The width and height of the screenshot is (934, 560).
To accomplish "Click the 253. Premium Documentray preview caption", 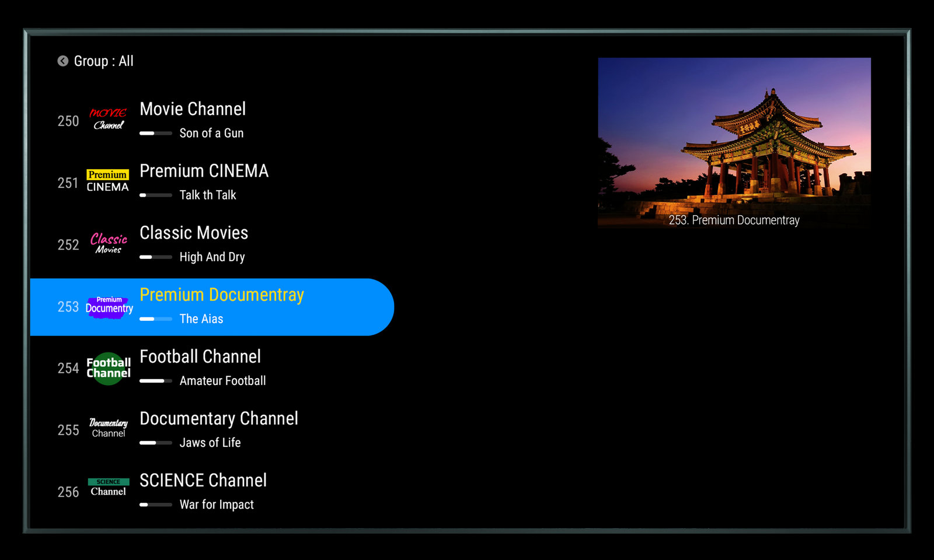I will pos(734,220).
